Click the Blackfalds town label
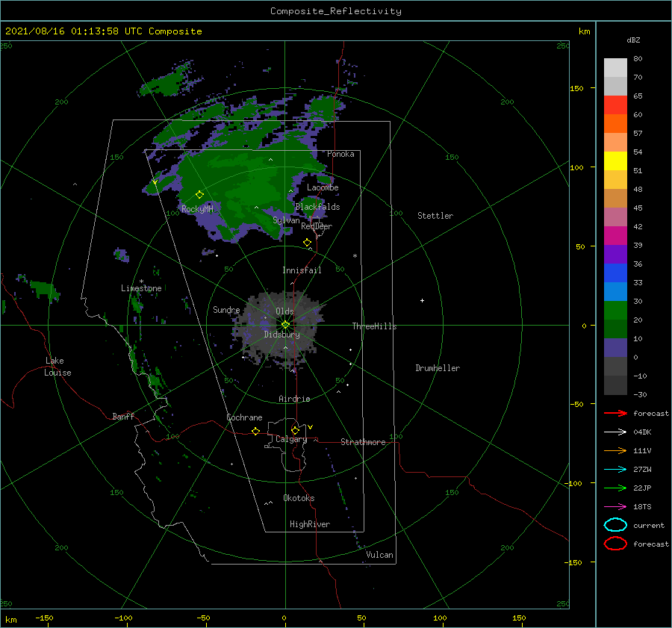The image size is (672, 628). (317, 207)
